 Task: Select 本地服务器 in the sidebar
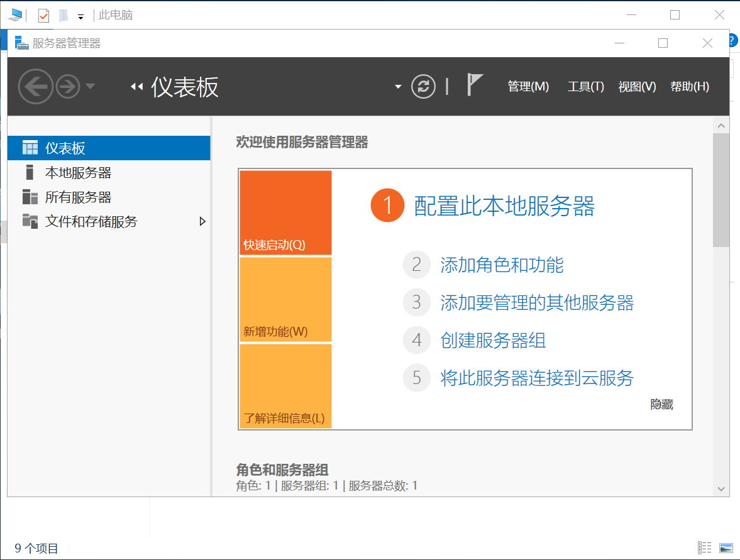pos(109,173)
